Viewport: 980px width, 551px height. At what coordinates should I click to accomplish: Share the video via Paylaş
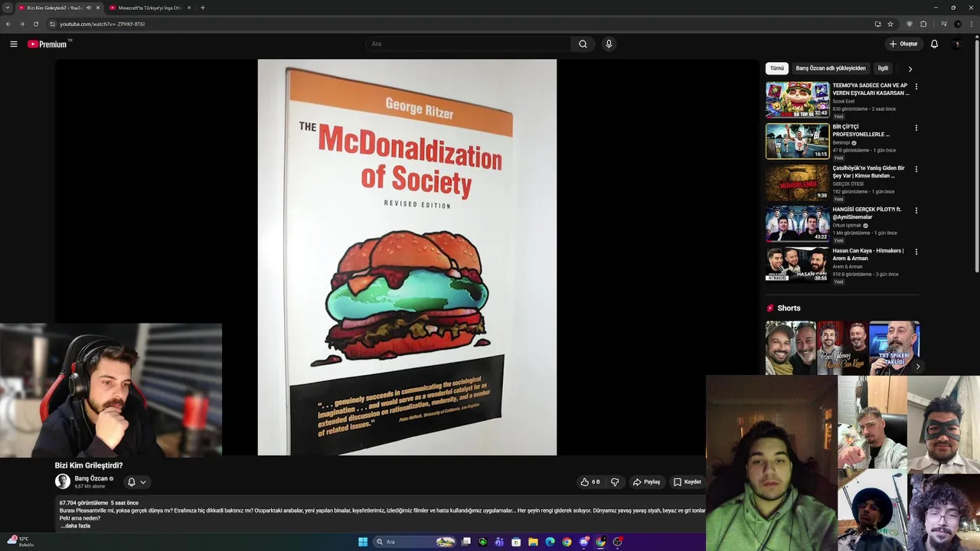[646, 482]
